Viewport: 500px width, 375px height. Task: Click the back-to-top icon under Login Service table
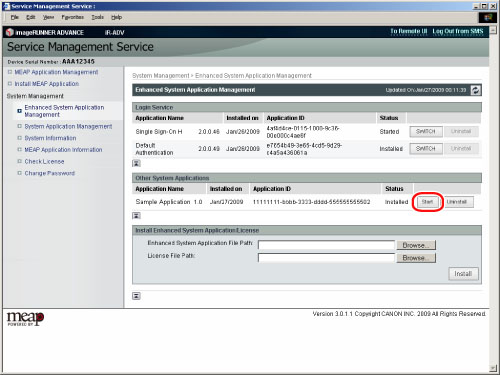[136, 163]
